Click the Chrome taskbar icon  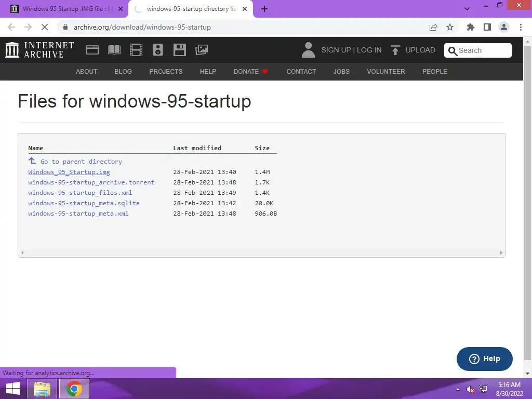click(x=74, y=389)
